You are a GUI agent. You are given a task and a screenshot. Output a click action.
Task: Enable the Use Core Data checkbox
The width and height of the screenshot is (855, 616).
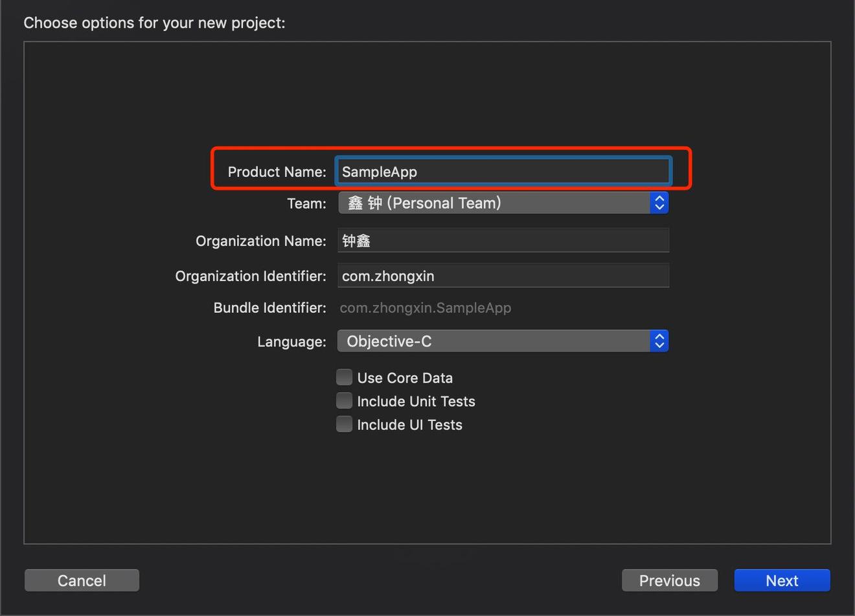click(x=345, y=378)
